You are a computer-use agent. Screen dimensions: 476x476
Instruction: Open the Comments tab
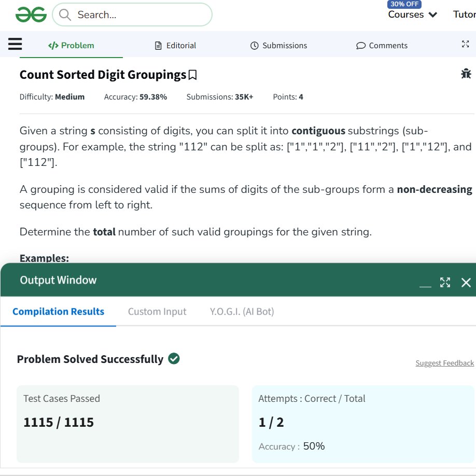(382, 46)
